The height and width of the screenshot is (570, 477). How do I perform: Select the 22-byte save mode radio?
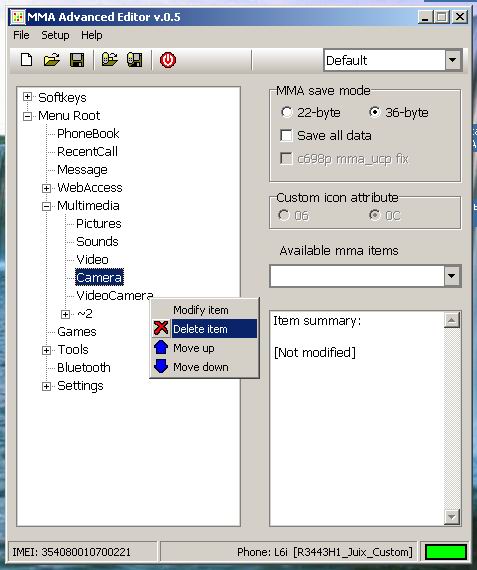click(x=286, y=112)
